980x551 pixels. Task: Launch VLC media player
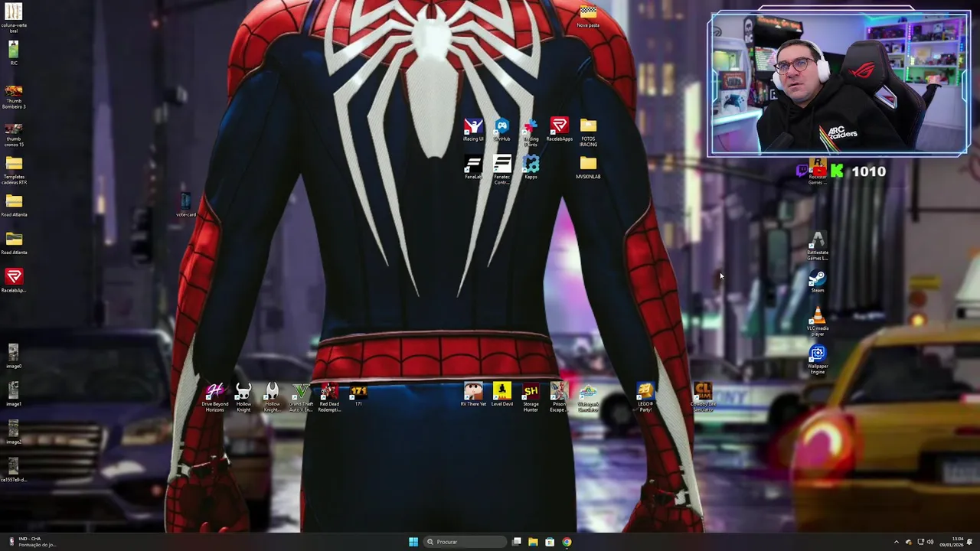818,322
